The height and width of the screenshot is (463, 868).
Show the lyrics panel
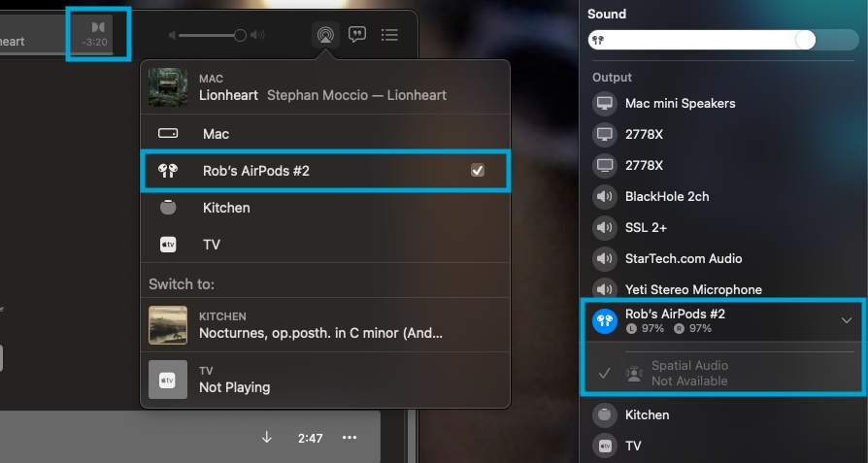357,35
